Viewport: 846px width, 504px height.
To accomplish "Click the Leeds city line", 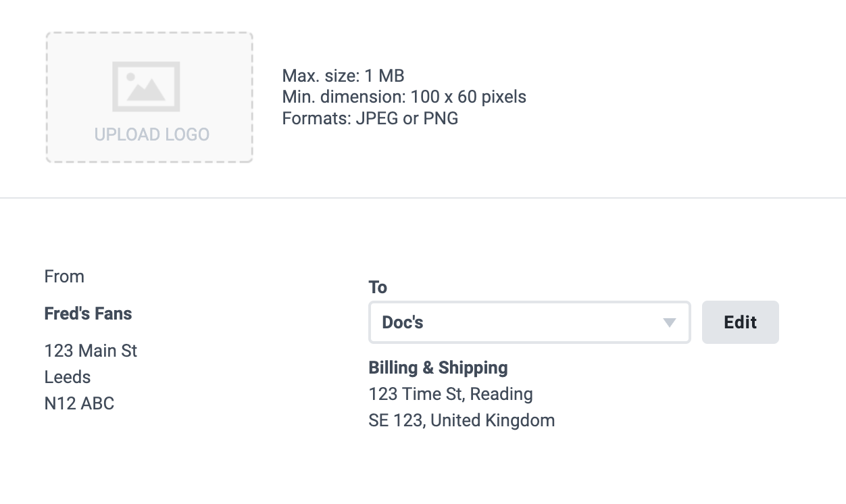I will (68, 377).
